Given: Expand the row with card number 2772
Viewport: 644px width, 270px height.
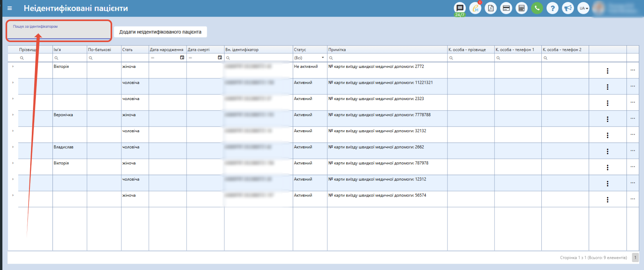Looking at the screenshot, I should tap(13, 66).
